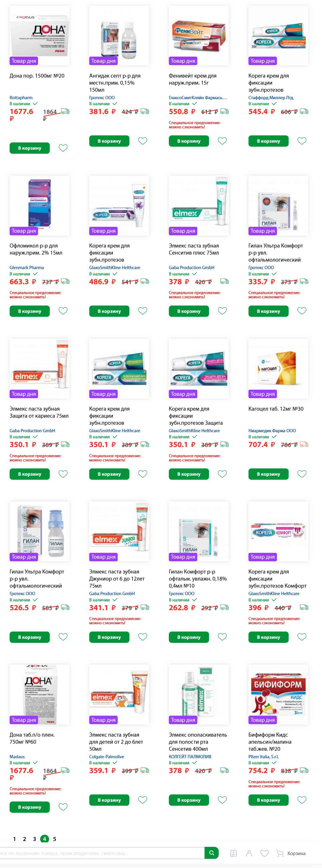Viewport: 322px width, 868px height.
Task: Open the Корзина shopping cart
Action: (x=291, y=853)
